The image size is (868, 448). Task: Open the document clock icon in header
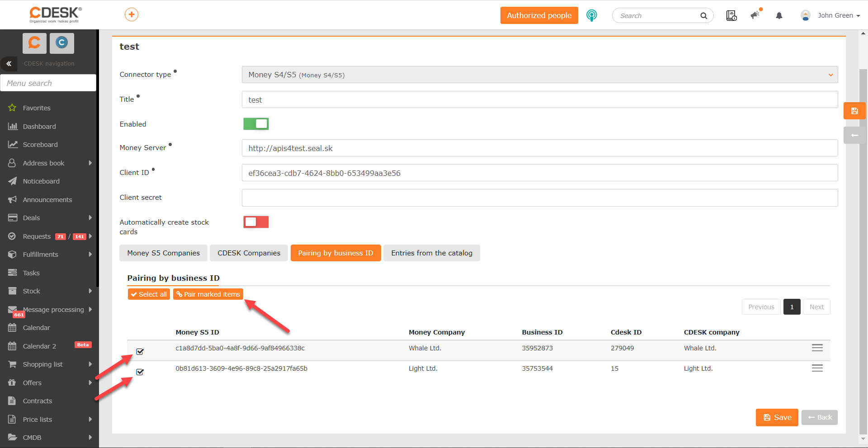tap(731, 15)
